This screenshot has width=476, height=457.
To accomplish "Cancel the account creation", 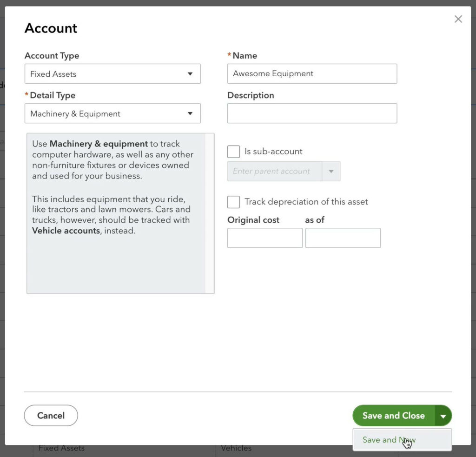I will (51, 415).
